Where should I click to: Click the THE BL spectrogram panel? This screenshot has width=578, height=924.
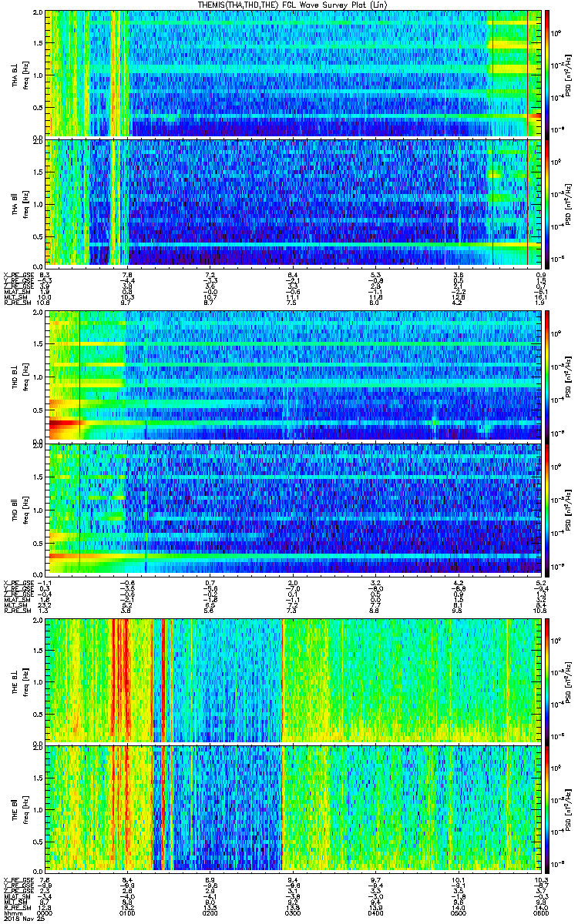tap(294, 681)
